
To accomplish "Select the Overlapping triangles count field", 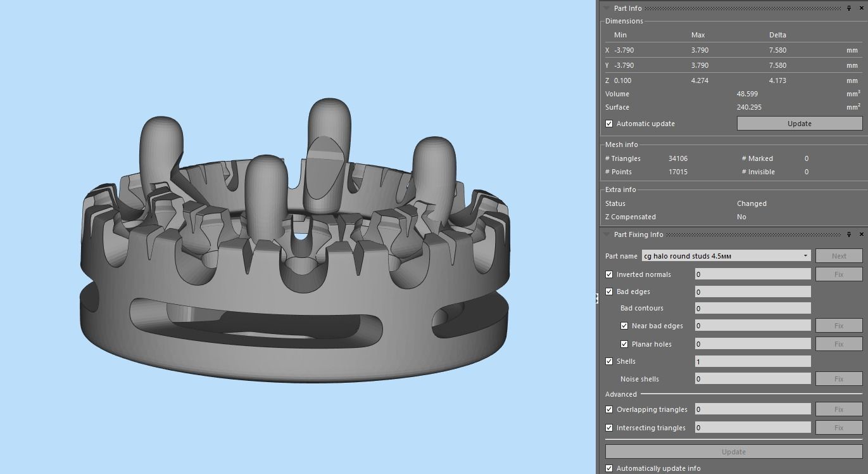I will tap(753, 409).
